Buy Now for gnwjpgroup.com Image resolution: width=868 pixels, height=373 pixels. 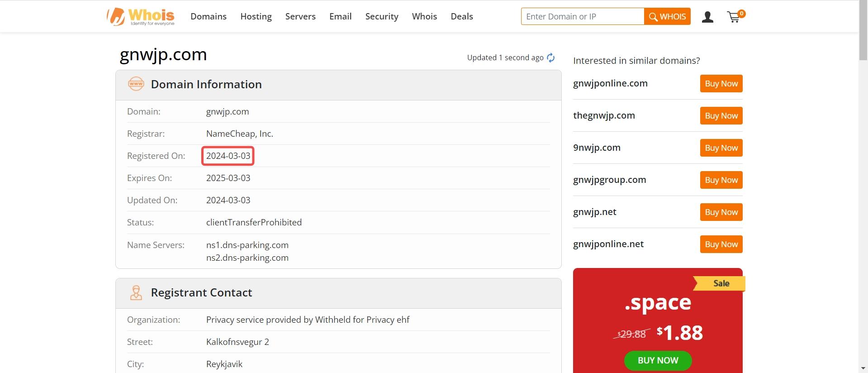pos(721,180)
